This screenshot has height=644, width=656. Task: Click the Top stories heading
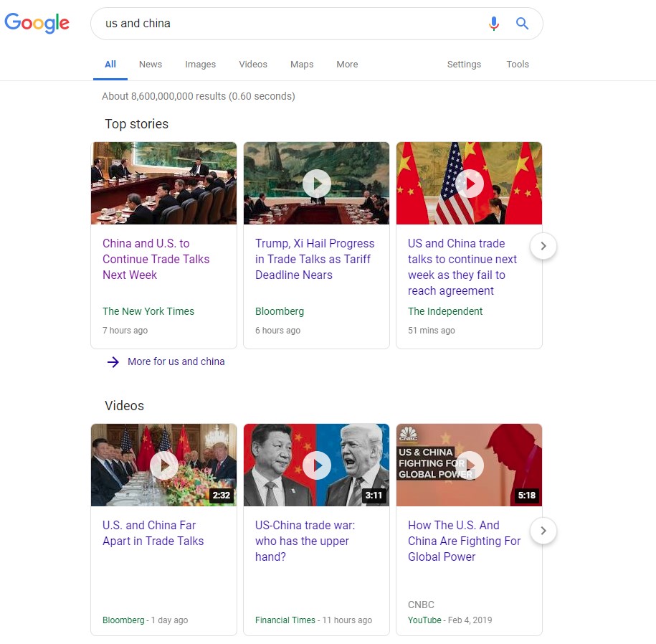coord(136,124)
